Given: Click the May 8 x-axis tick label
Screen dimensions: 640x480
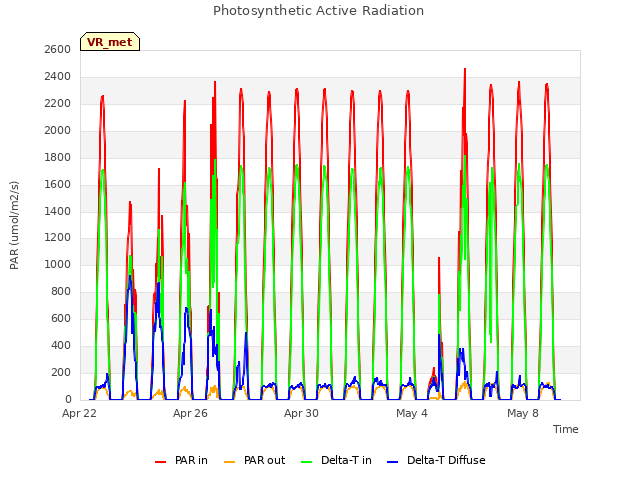Looking at the screenshot, I should coord(523,413).
